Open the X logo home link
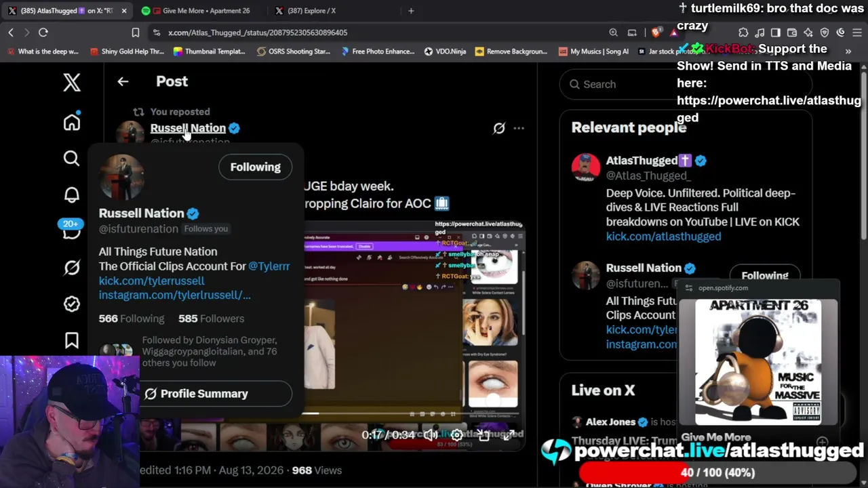 [x=72, y=83]
